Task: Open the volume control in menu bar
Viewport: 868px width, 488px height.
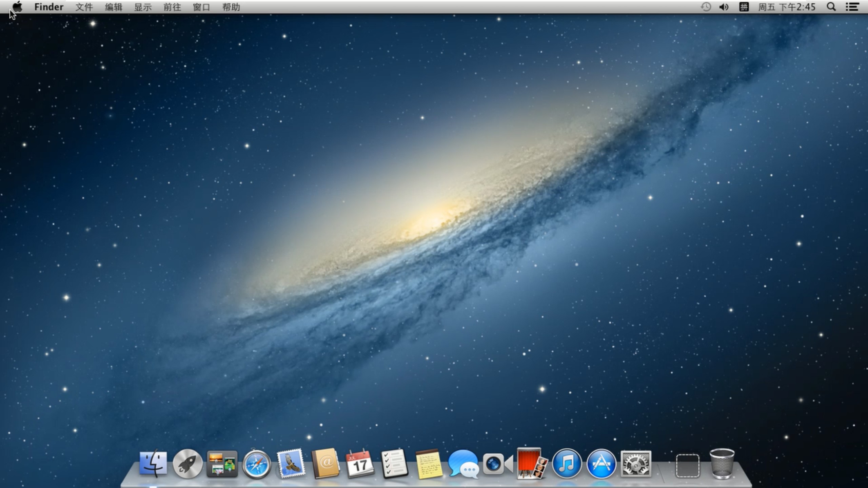Action: (x=724, y=7)
